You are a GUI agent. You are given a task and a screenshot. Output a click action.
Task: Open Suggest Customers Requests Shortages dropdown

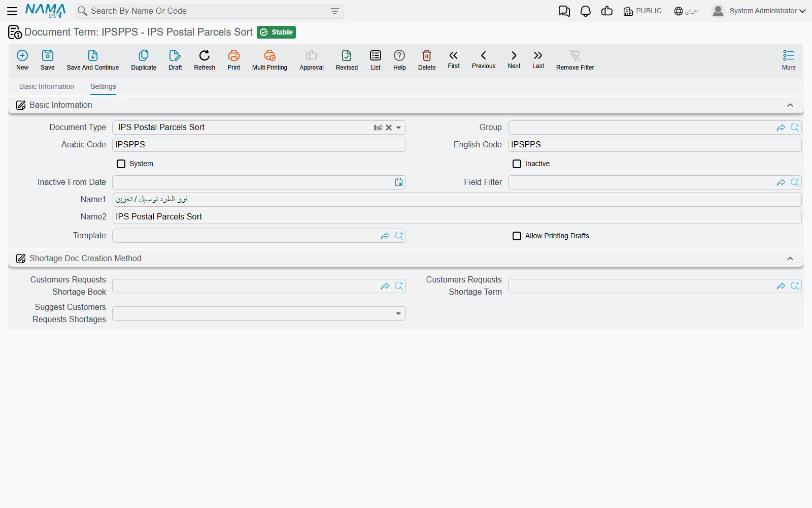pos(398,313)
